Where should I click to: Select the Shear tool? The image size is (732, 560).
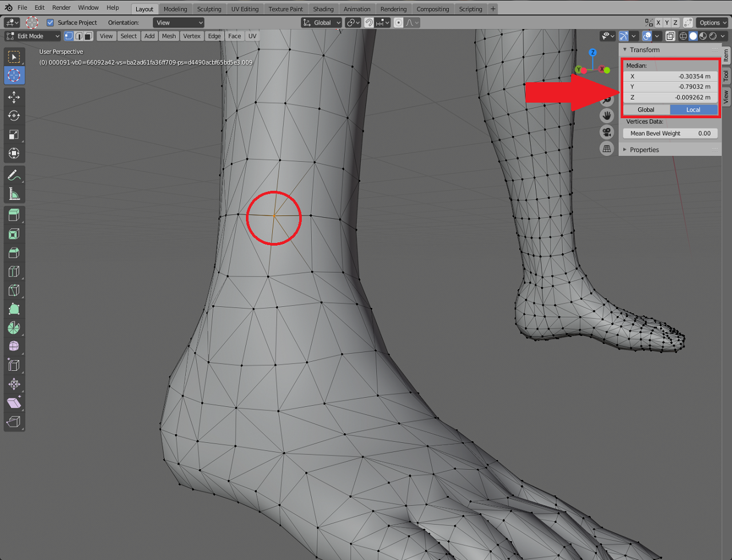(14, 403)
